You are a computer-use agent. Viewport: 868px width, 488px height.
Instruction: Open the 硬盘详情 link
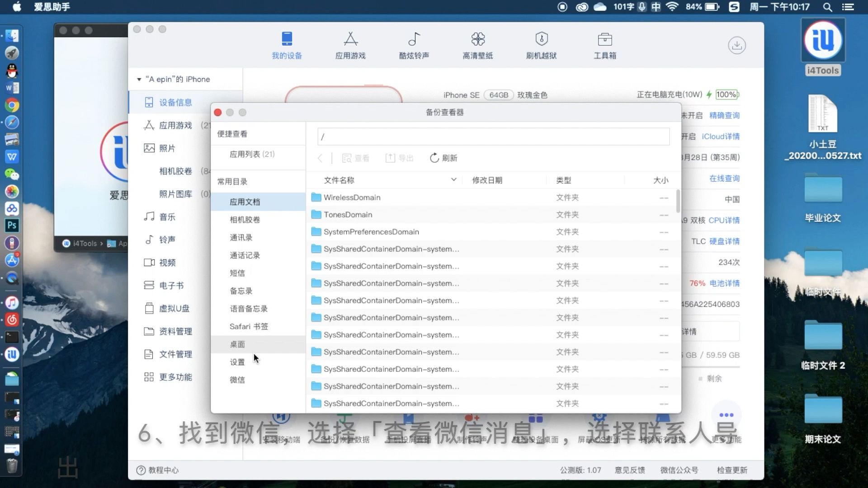tap(724, 241)
